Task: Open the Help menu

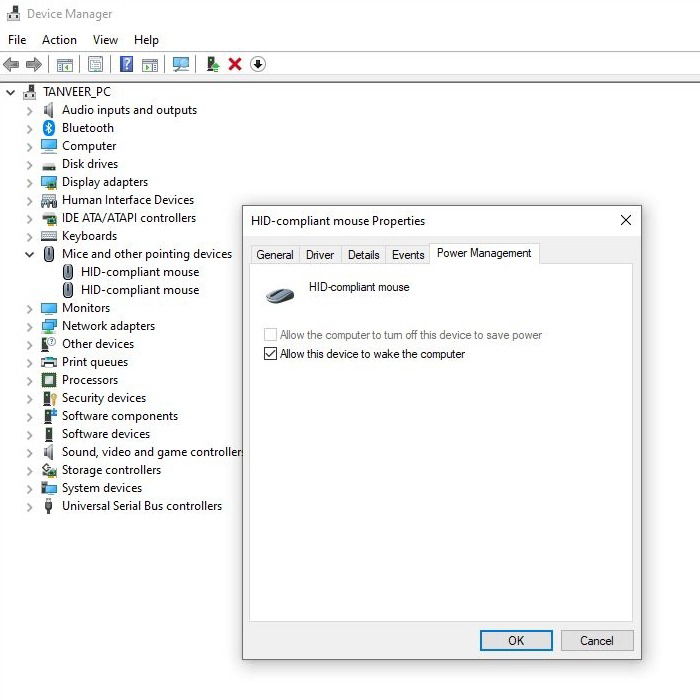Action: point(146,40)
